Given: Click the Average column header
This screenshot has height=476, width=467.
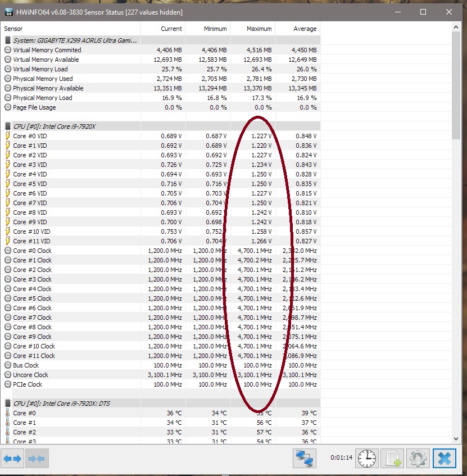Looking at the screenshot, I should click(x=298, y=29).
